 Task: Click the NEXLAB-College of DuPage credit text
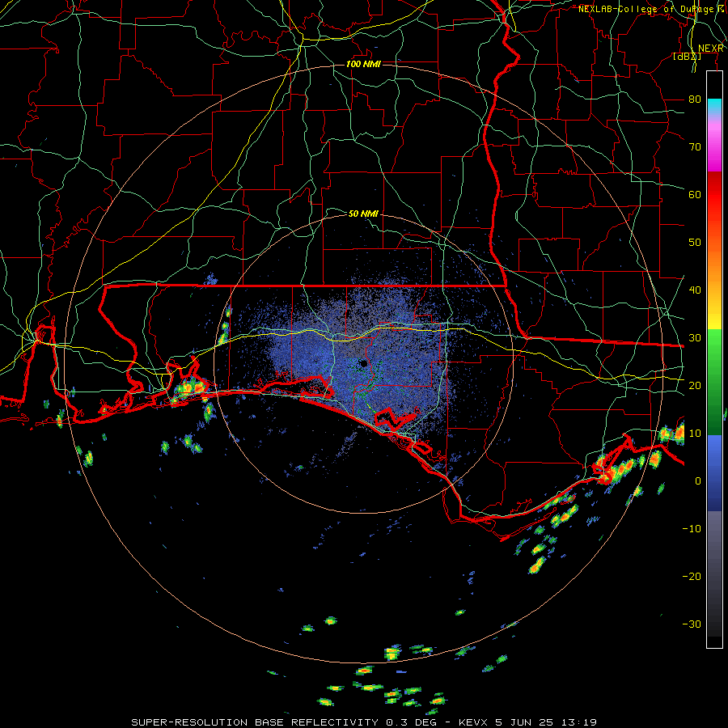[x=653, y=9]
